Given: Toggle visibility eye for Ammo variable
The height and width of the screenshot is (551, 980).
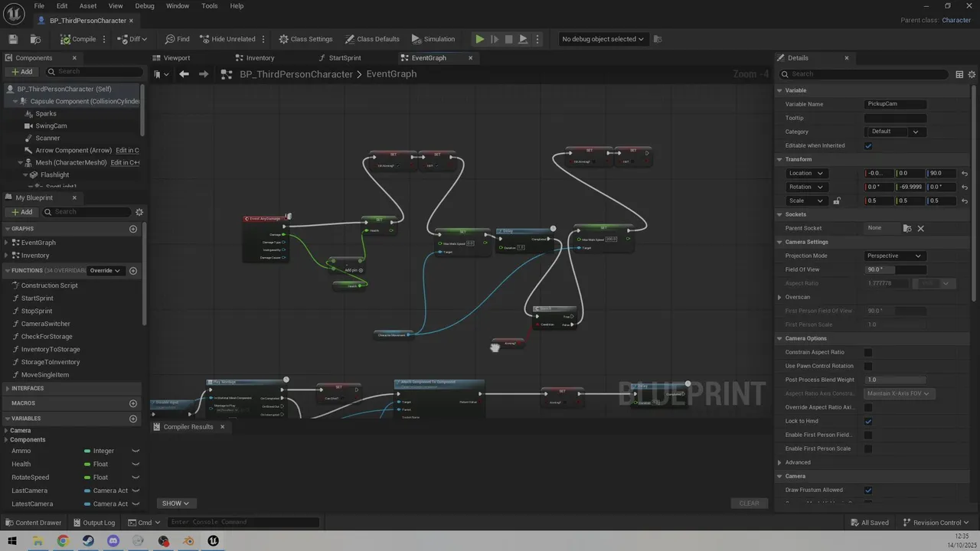Looking at the screenshot, I should pyautogui.click(x=136, y=451).
